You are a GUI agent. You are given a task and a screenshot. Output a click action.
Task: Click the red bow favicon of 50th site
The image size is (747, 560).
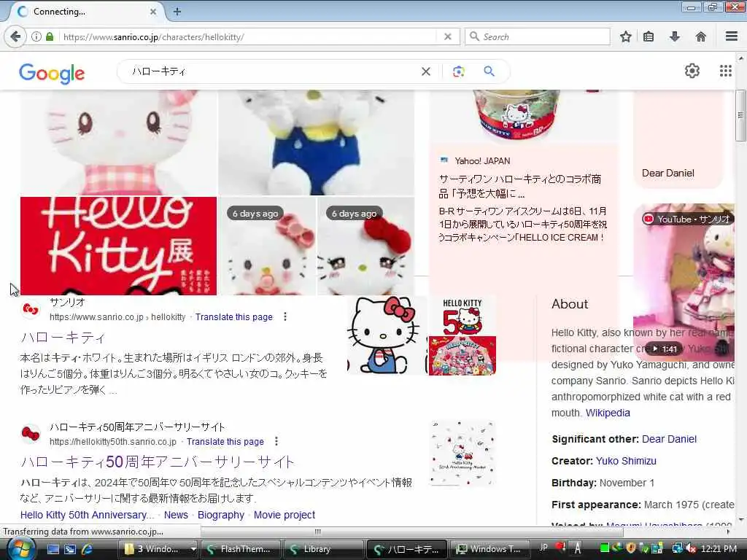(31, 434)
